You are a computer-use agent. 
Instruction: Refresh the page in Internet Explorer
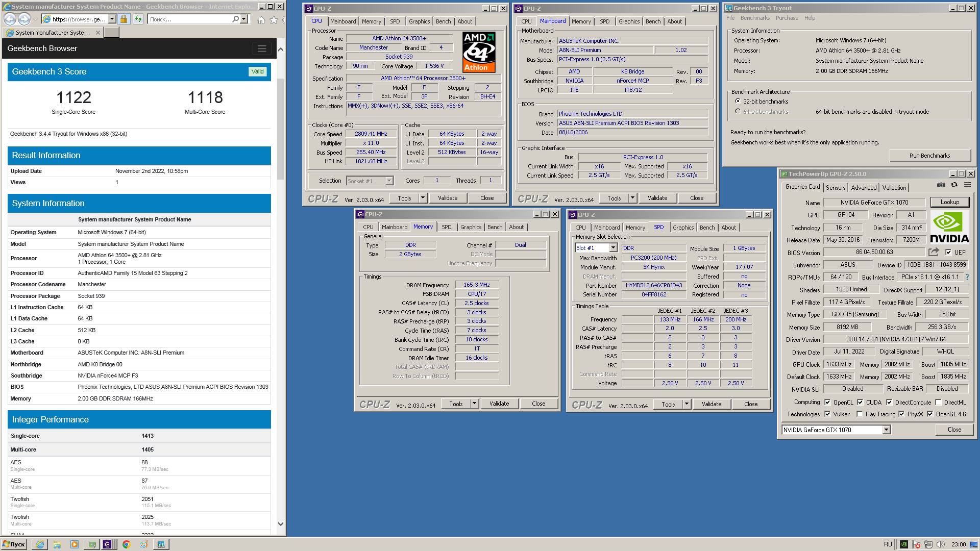click(x=138, y=19)
